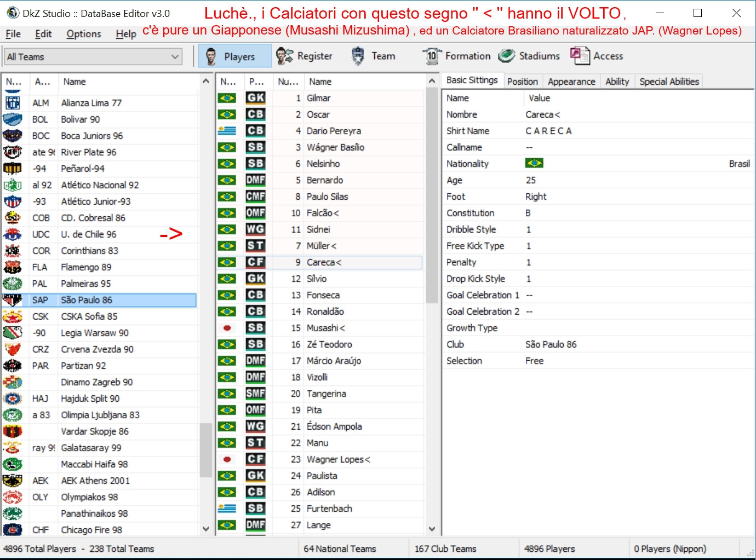Click the Corinthians 83 team crest

[13, 251]
